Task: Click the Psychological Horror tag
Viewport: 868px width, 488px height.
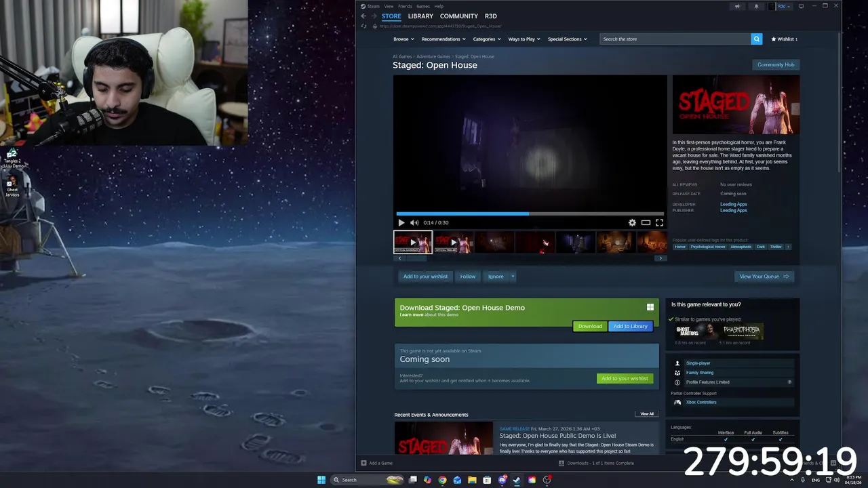Action: tap(708, 247)
